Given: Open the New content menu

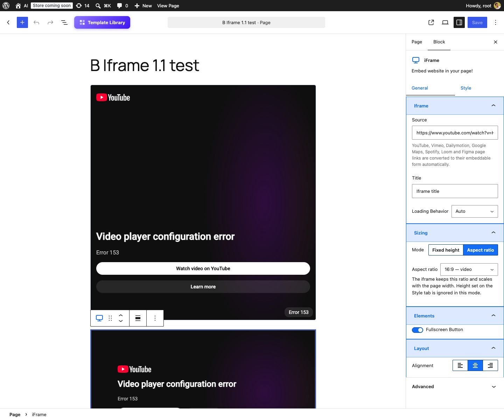Looking at the screenshot, I should tap(143, 6).
